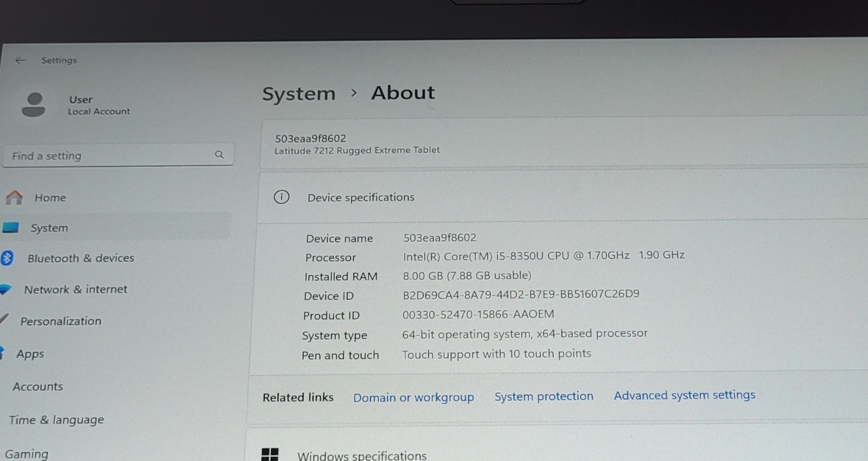Focus the Find a setting search box
Viewport: 868px width, 461px height.
click(x=118, y=155)
